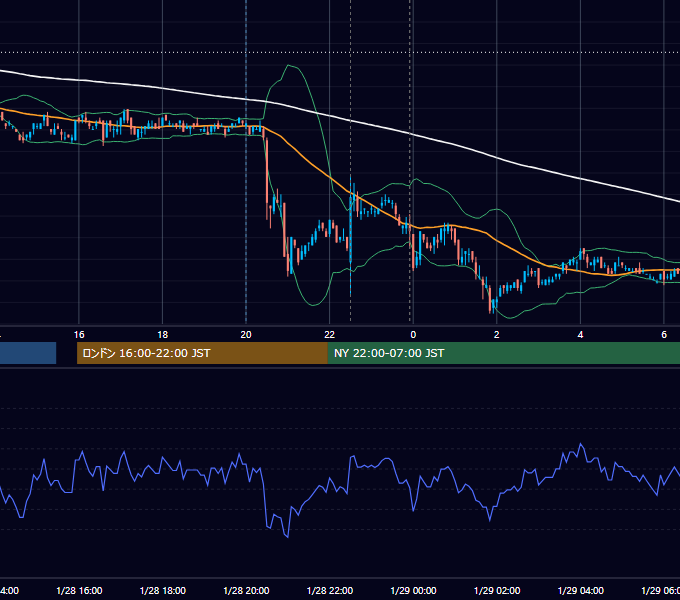The height and width of the screenshot is (600, 680).
Task: Click the '0' hour label on price chart axis
Action: coord(413,334)
